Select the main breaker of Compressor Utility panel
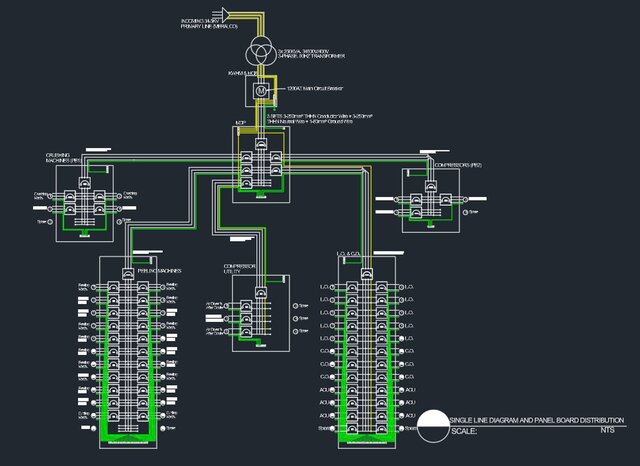Screen dimensions: 640x466 261,293
